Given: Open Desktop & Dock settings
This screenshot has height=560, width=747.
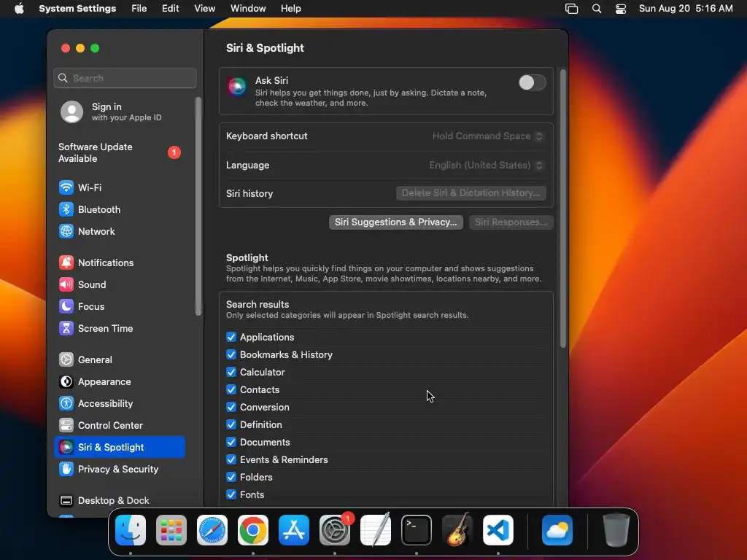Looking at the screenshot, I should coord(119,500).
